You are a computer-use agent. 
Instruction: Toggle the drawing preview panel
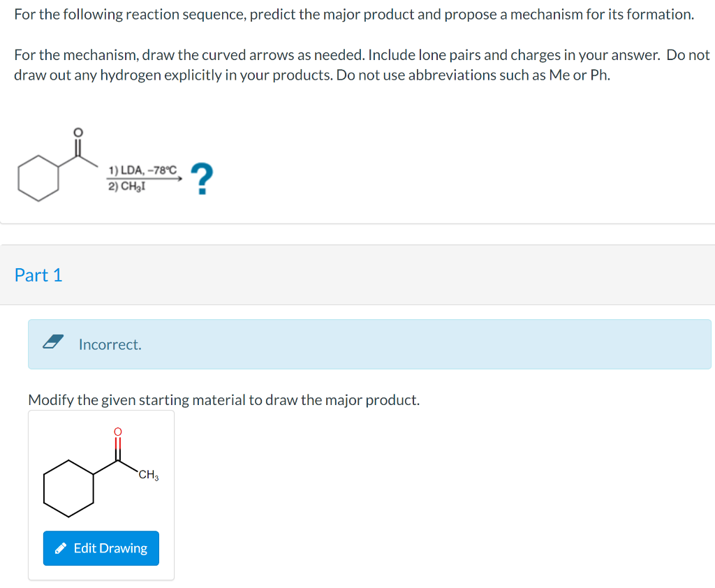coord(101,494)
